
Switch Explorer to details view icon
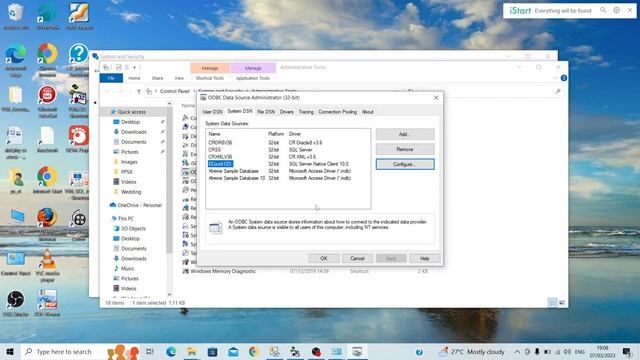coord(552,302)
